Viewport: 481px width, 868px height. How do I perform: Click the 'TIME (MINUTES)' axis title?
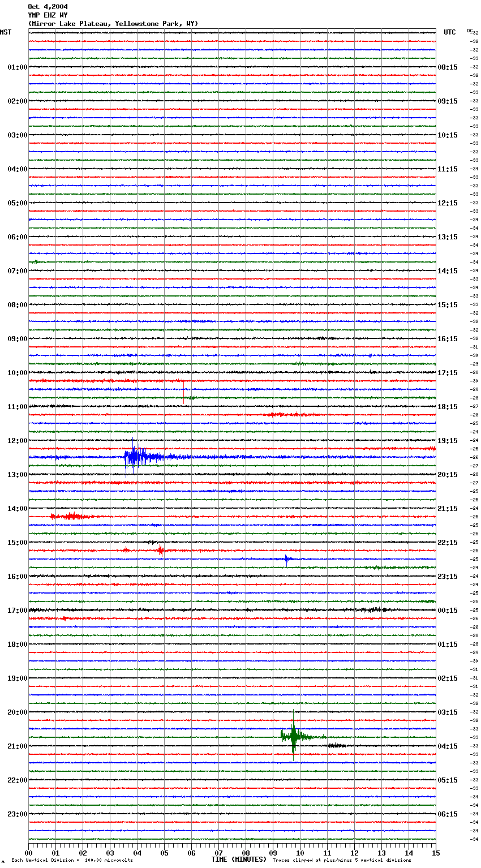click(x=239, y=860)
